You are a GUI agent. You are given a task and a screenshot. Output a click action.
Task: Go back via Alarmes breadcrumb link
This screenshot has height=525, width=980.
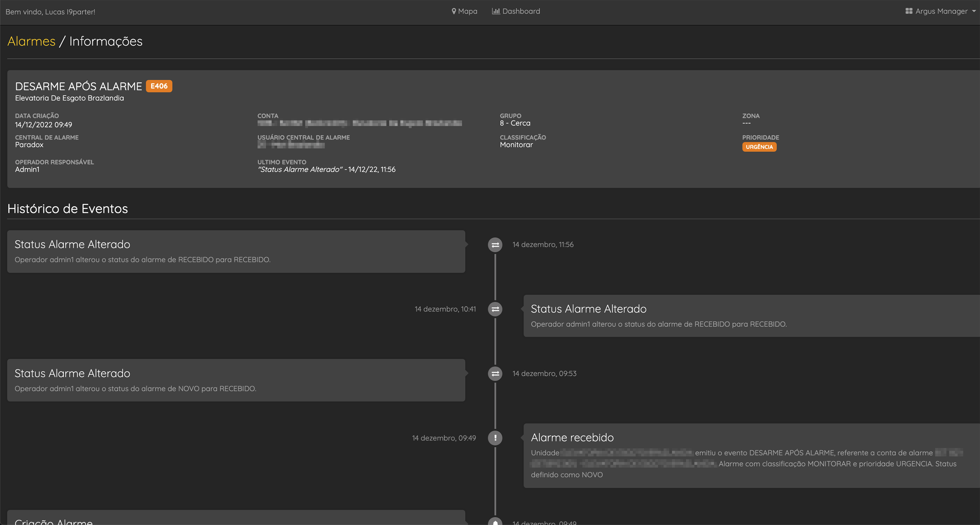31,41
